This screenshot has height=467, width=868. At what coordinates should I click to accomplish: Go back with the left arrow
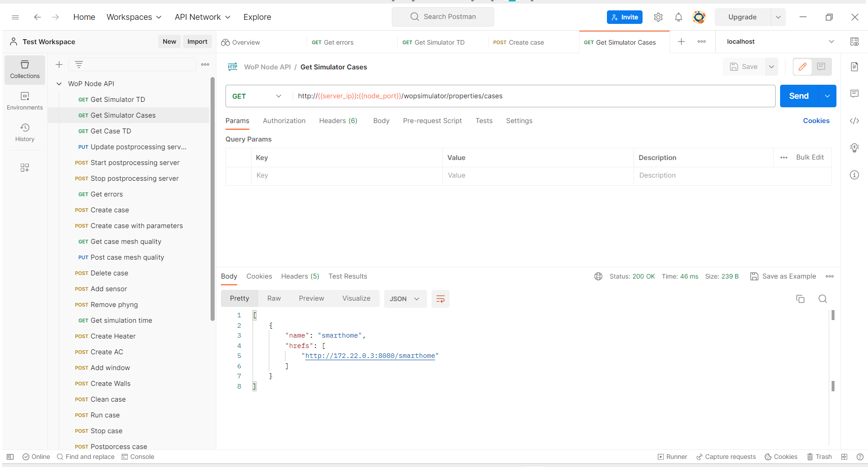click(x=37, y=17)
